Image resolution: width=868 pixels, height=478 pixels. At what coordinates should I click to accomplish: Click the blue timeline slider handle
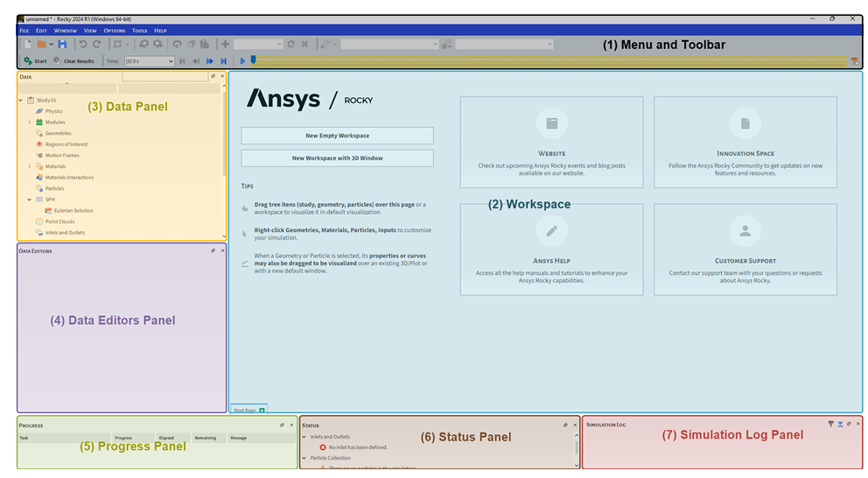254,60
